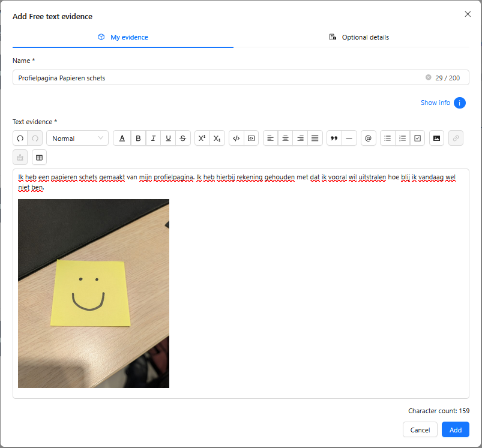Screen dimensions: 482x448
Task: Click the Add button
Action: 455,429
